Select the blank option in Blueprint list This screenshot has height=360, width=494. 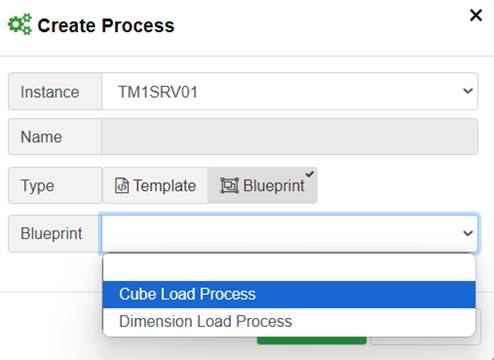(x=289, y=268)
